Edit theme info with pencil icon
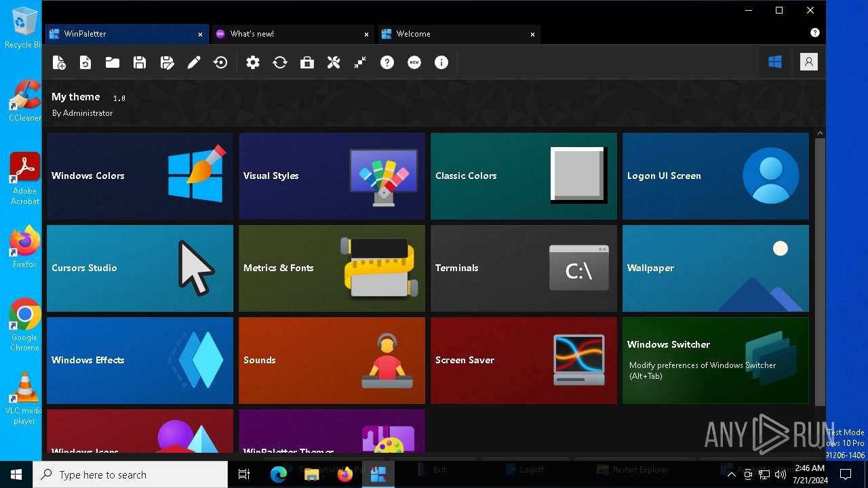Viewport: 868px width, 488px height. (x=194, y=62)
